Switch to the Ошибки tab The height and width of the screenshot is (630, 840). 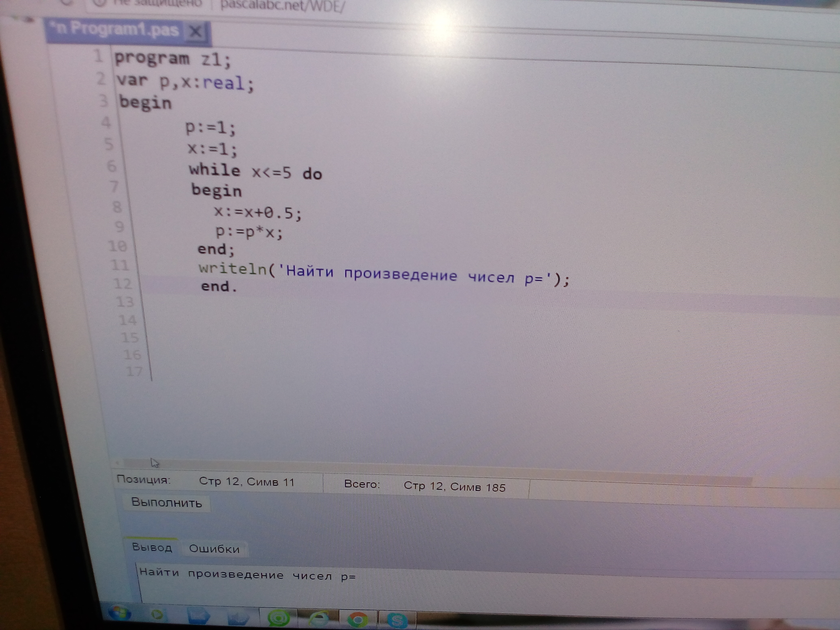point(214,549)
